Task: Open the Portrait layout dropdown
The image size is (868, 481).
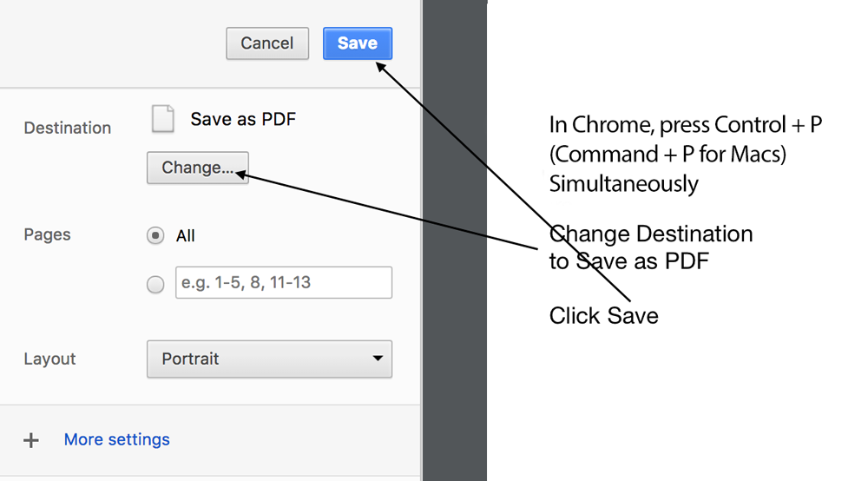Action: pyautogui.click(x=270, y=359)
